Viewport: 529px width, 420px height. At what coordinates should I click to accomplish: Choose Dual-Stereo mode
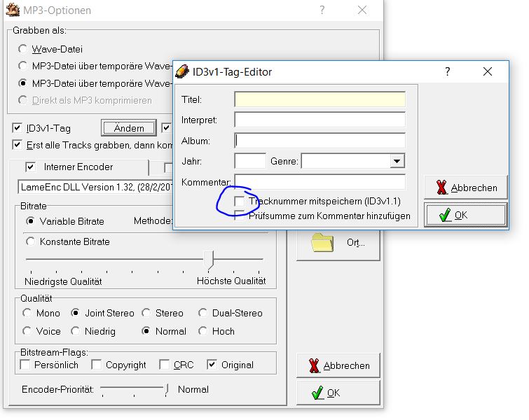(x=202, y=313)
